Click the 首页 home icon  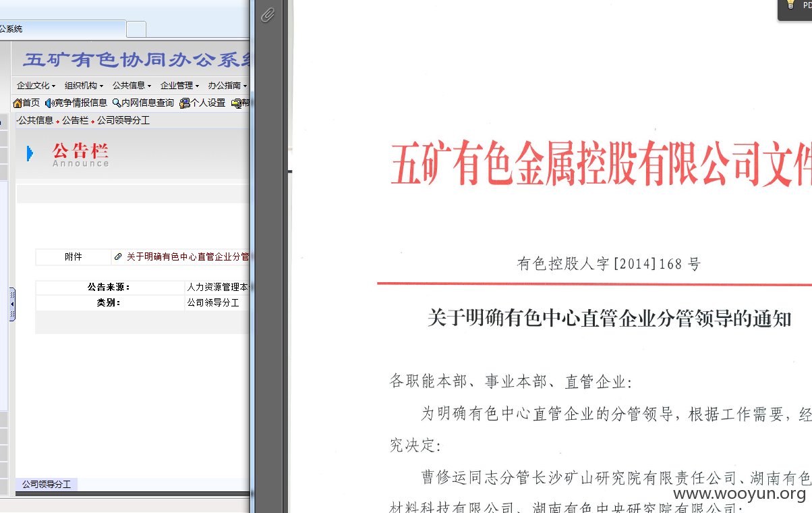[18, 103]
